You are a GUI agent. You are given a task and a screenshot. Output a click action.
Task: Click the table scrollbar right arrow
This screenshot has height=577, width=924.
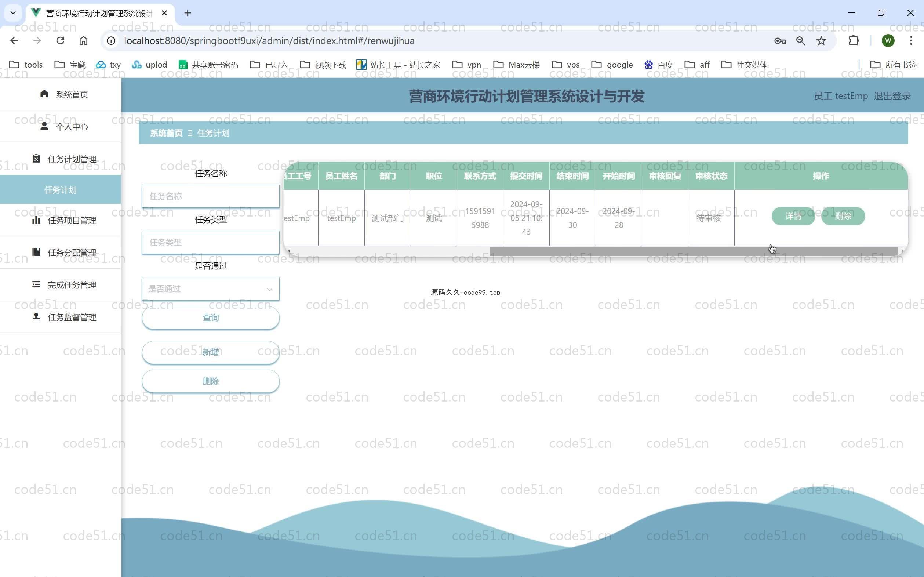(902, 251)
